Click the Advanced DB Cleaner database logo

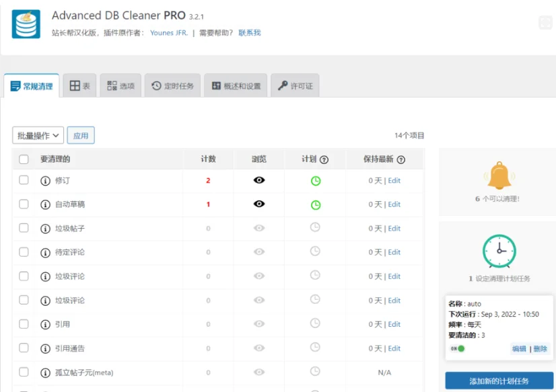(26, 24)
